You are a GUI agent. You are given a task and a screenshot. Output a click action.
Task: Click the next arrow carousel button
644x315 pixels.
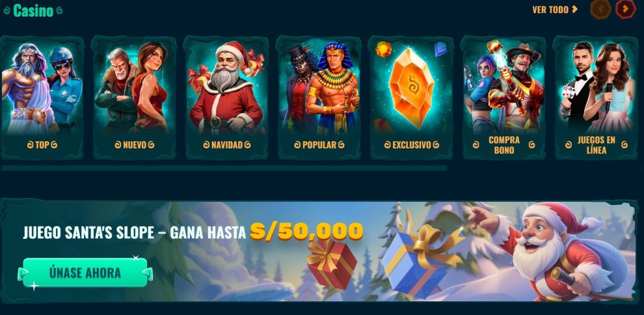pos(626,9)
